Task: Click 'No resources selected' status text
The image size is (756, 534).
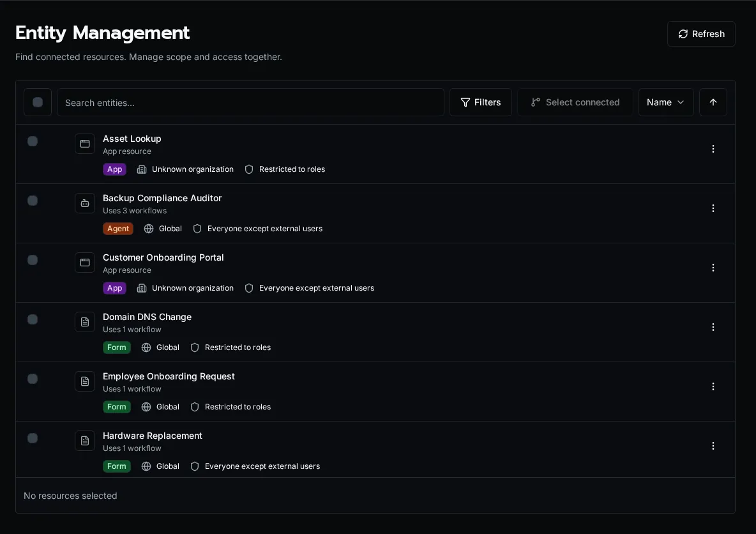Action: click(70, 496)
